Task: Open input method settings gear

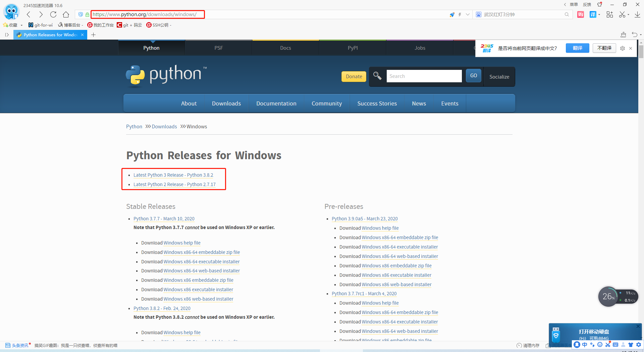Action: pyautogui.click(x=638, y=345)
